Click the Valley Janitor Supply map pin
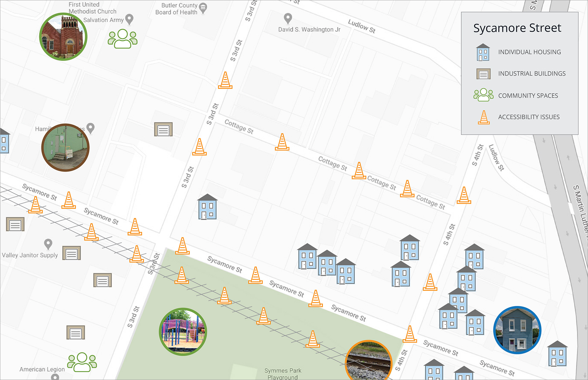 point(48,244)
